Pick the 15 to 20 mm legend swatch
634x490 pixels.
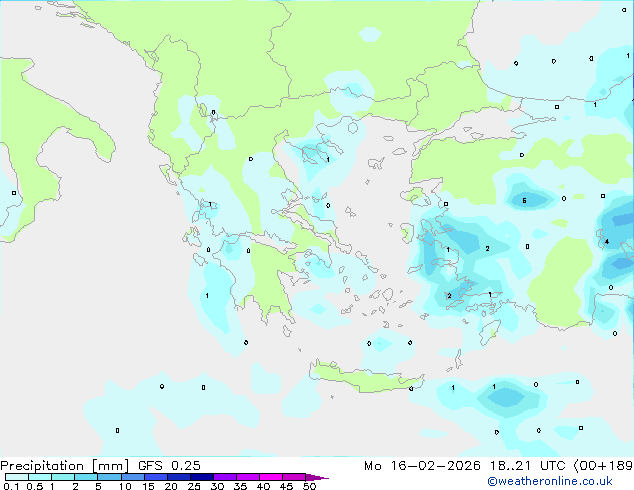(155, 477)
